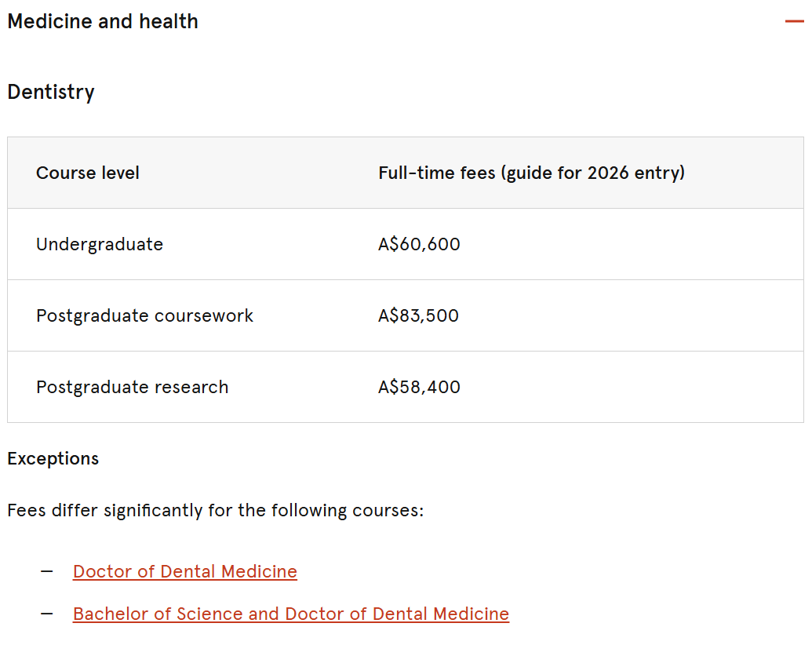The height and width of the screenshot is (645, 812).
Task: Click the Dentistry subheading
Action: pyautogui.click(x=51, y=92)
